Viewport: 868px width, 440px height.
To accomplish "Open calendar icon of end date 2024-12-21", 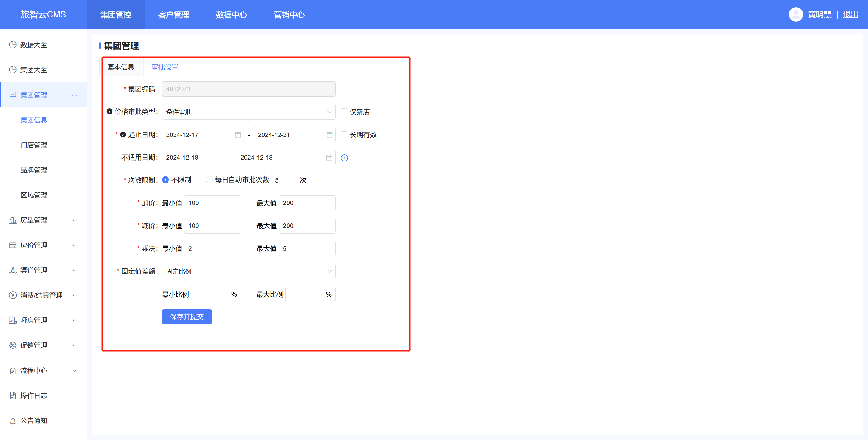I will pos(329,135).
